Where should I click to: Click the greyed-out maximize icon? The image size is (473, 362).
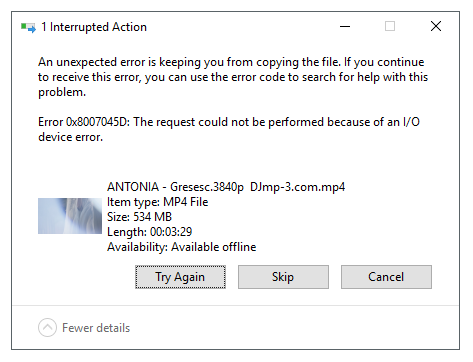click(x=390, y=26)
